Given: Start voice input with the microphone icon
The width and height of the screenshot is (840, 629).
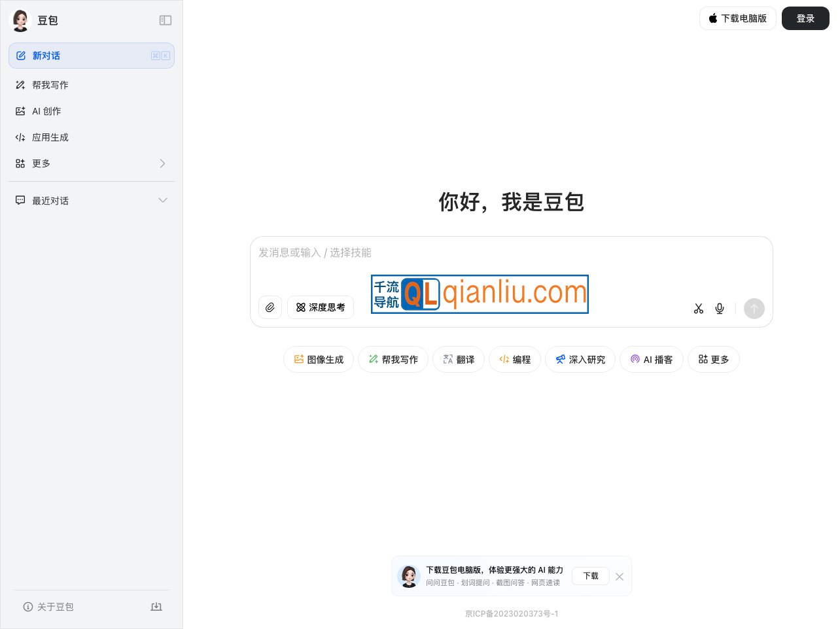Looking at the screenshot, I should coord(719,308).
